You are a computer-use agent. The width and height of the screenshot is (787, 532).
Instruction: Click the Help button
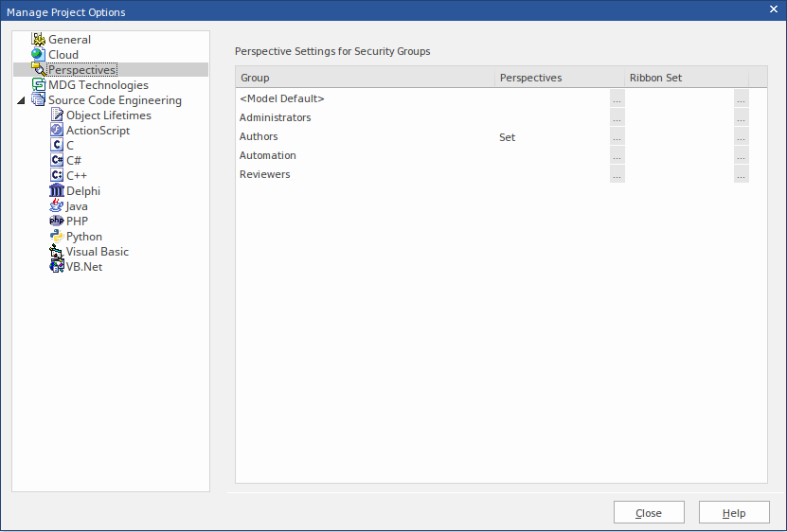coord(734,513)
